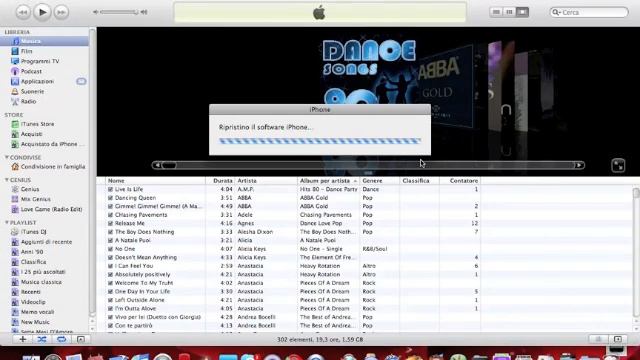Switch to grid view mode
Screen dimensions: 640x360
tap(509, 12)
